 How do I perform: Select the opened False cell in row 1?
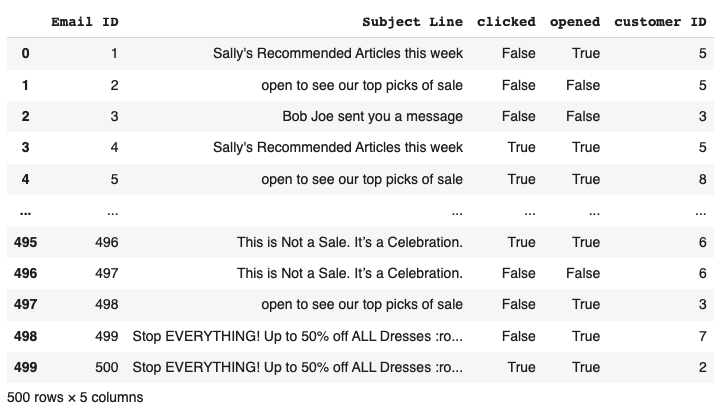coord(583,85)
